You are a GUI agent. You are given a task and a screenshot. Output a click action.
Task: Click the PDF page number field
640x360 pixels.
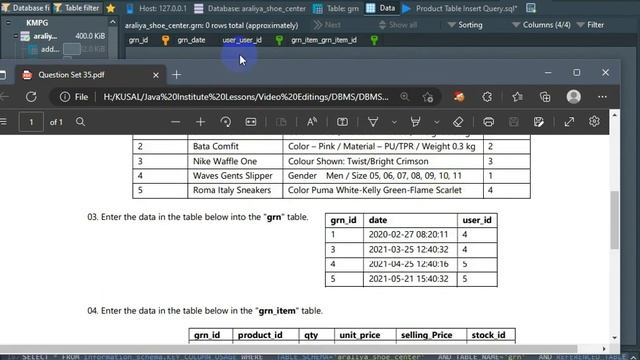click(x=31, y=122)
